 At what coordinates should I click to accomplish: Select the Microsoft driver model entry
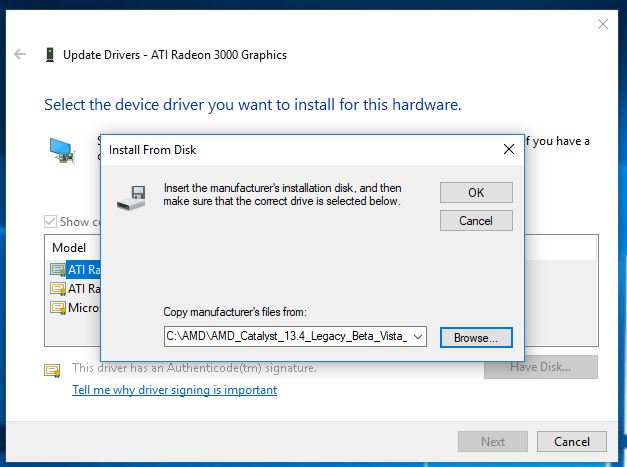84,307
